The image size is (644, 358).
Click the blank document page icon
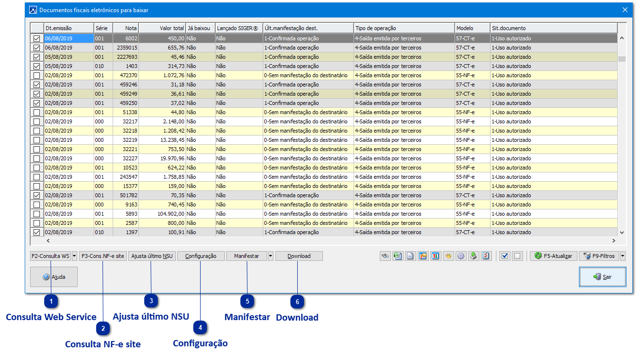coord(410,256)
